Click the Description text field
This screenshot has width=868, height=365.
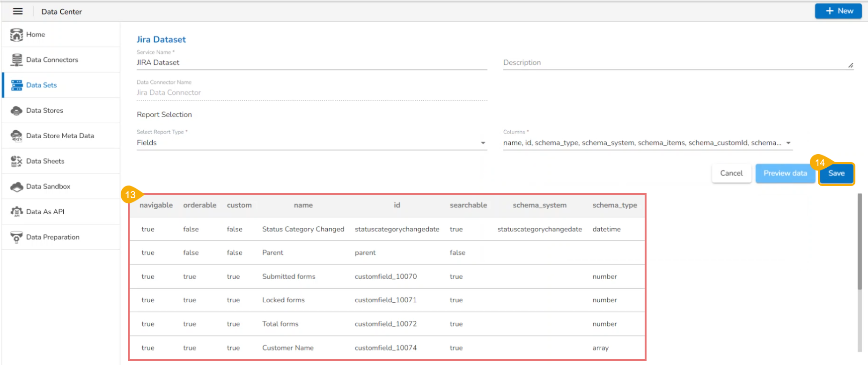pos(674,63)
